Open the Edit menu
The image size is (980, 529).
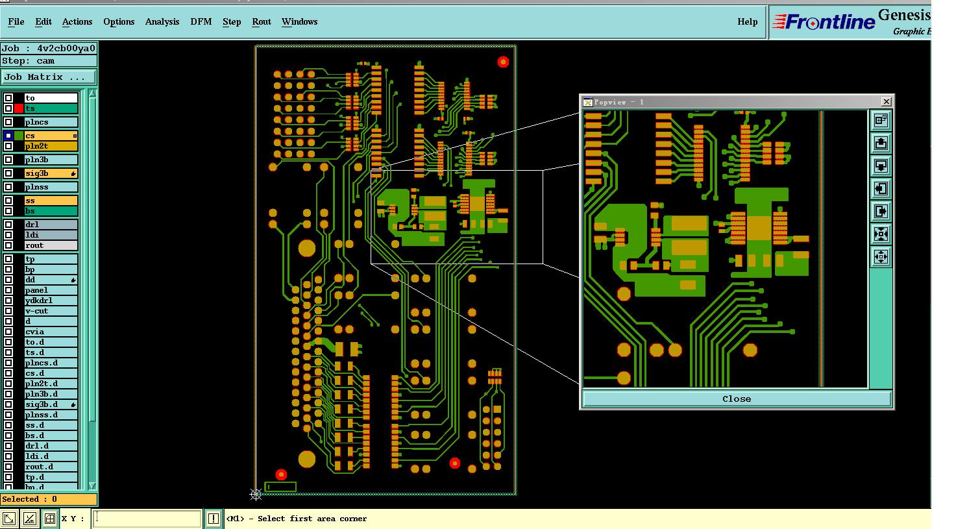tap(43, 21)
